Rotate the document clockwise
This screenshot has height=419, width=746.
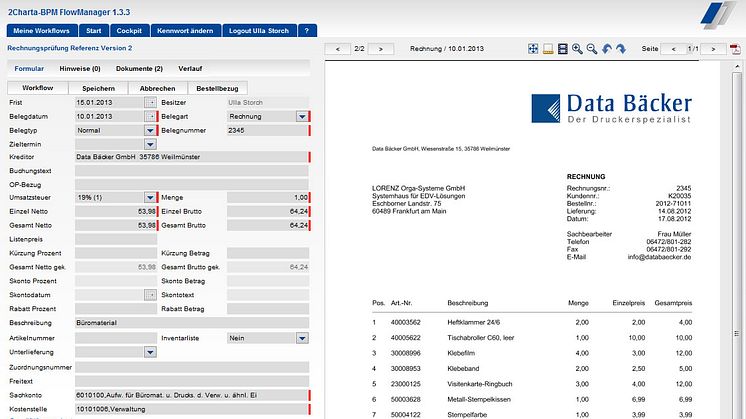click(621, 49)
